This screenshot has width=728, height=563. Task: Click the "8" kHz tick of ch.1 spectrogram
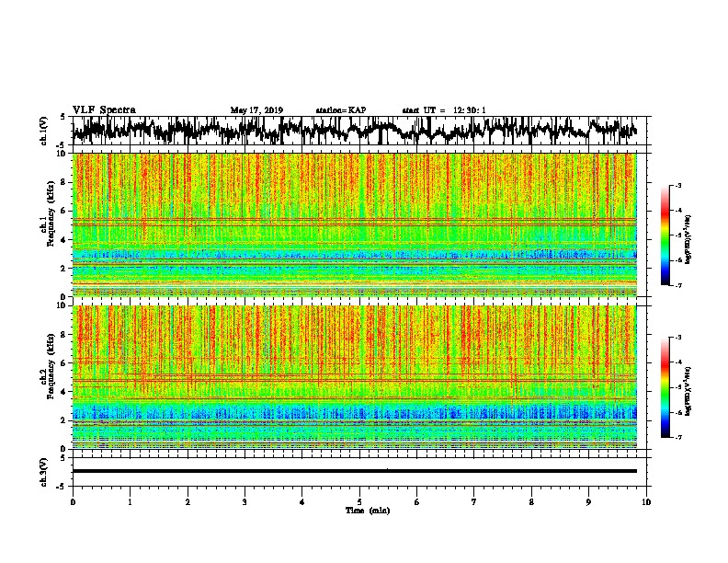point(63,182)
